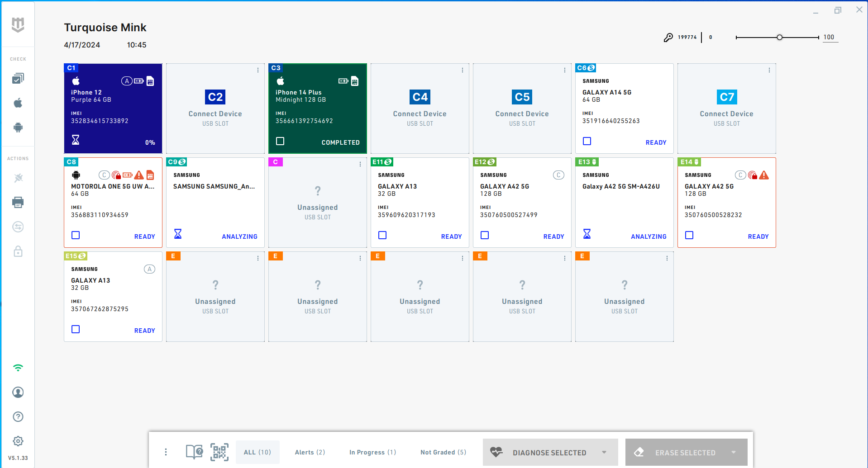
Task: Expand the Erase Selected dropdown arrow
Action: coord(734,452)
